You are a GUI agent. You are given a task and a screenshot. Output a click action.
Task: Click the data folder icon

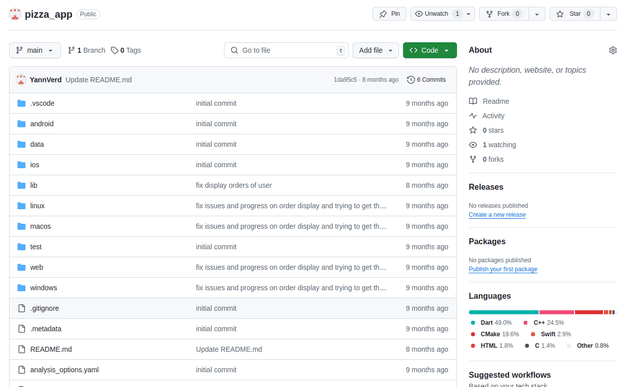(22, 144)
